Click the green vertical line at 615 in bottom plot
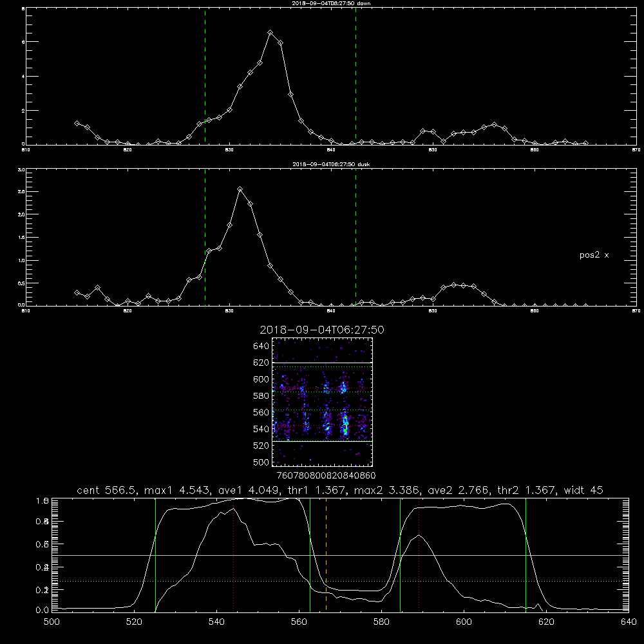The height and width of the screenshot is (644, 644). [x=526, y=554]
